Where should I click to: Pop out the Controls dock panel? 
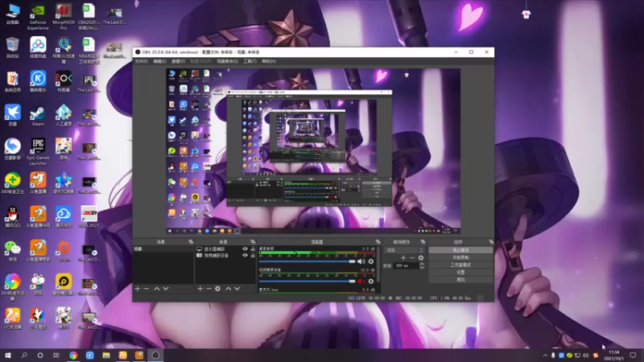pos(491,242)
